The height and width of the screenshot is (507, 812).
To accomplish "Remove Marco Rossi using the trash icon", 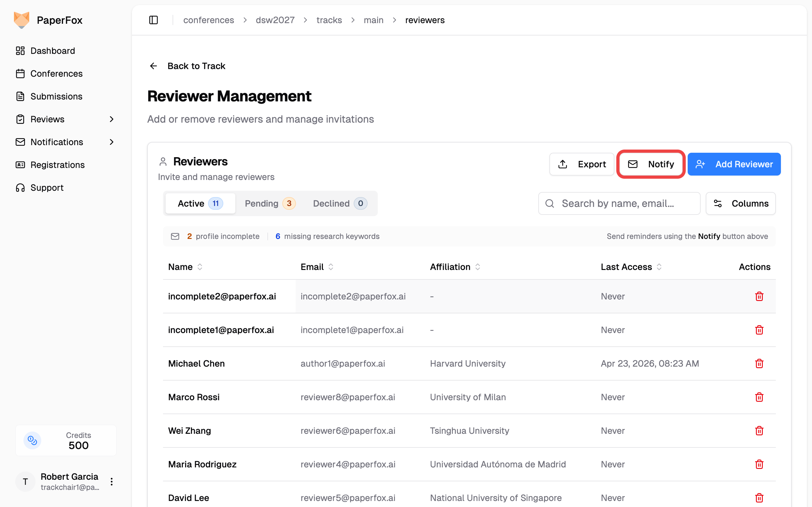I will click(759, 397).
